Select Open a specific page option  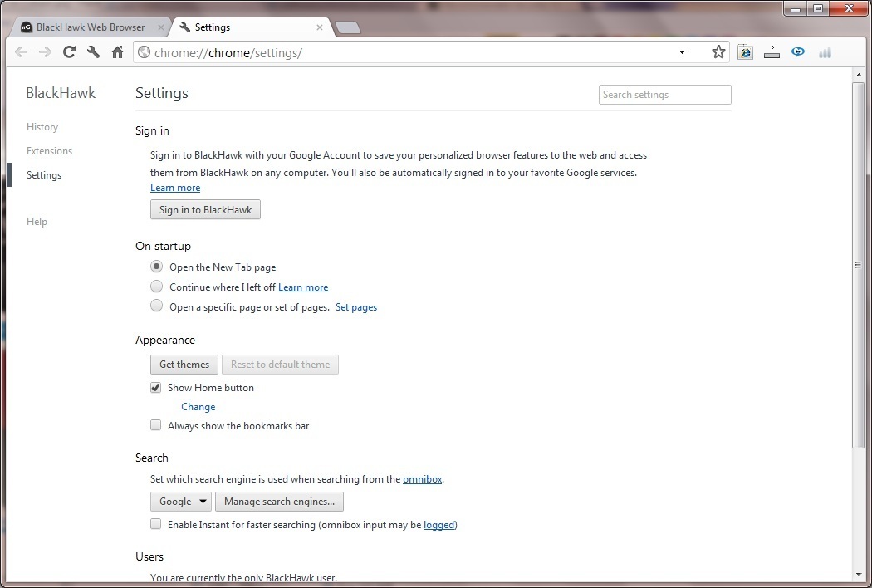coord(157,306)
